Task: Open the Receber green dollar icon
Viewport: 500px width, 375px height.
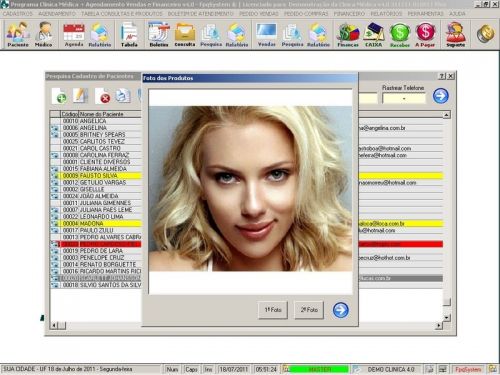Action: pos(400,34)
